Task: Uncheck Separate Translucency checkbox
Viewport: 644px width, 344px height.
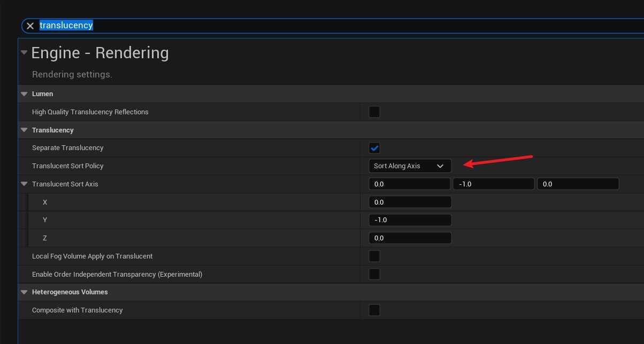Action: tap(374, 148)
